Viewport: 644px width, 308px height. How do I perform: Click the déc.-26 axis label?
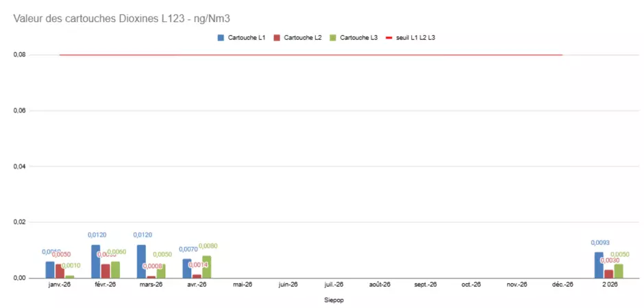pyautogui.click(x=562, y=284)
